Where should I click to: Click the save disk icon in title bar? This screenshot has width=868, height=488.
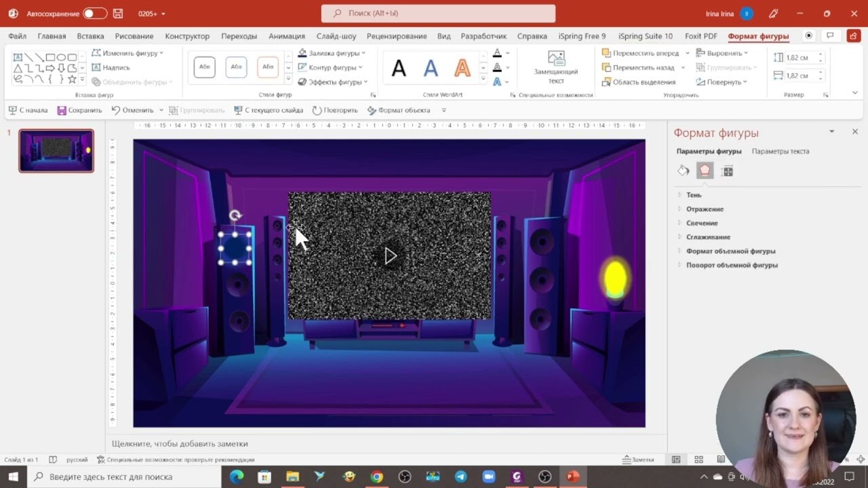[118, 14]
